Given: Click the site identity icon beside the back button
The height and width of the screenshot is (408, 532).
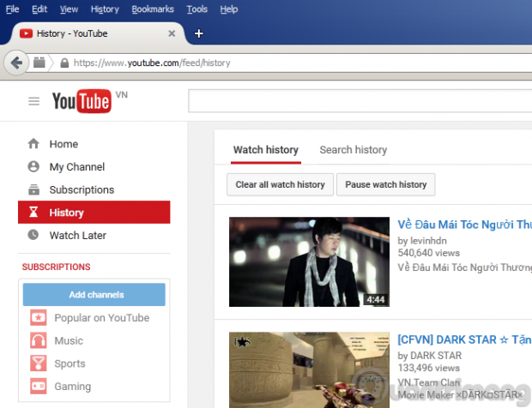Looking at the screenshot, I should (x=39, y=63).
